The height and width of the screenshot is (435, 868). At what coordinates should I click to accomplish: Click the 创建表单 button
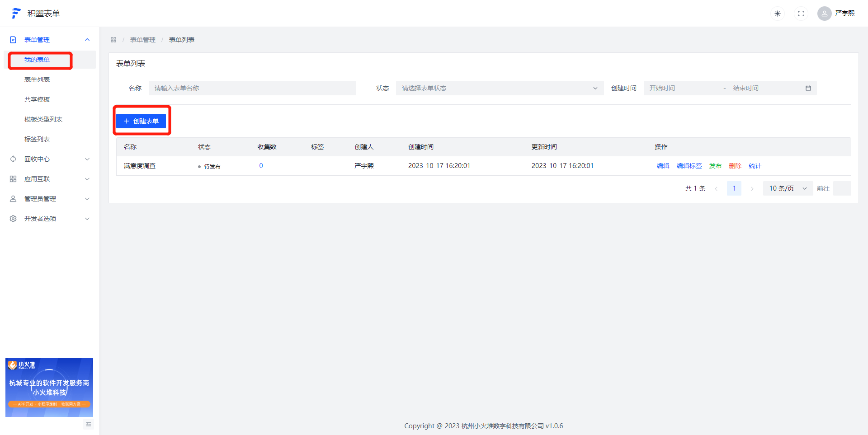click(x=141, y=121)
